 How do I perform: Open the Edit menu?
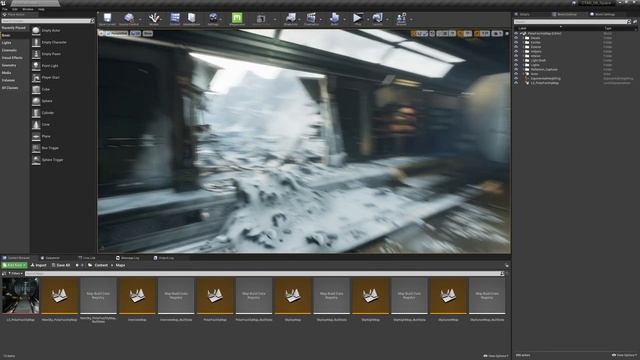[15, 9]
